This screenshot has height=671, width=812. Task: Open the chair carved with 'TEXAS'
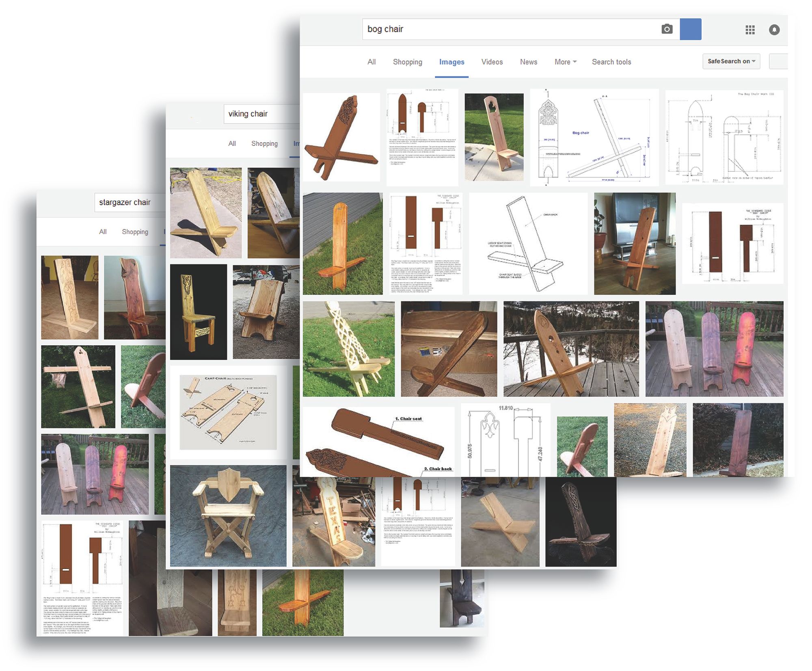[x=334, y=522]
